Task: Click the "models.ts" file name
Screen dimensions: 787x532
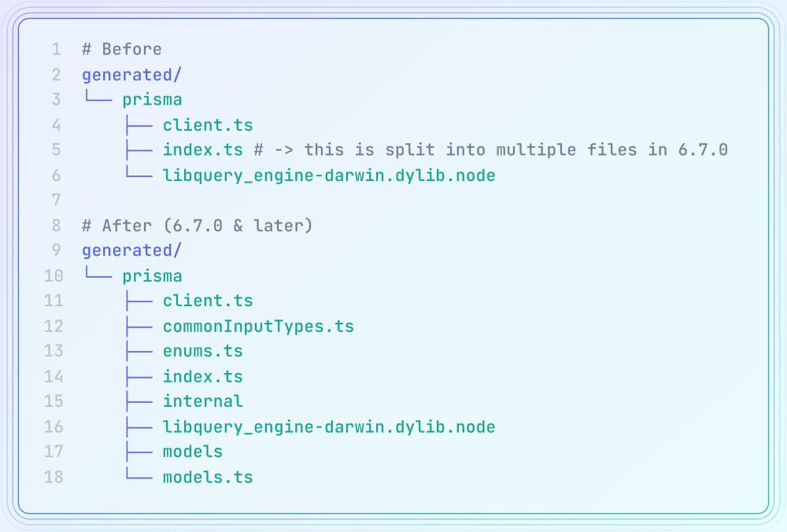Action: [x=208, y=477]
